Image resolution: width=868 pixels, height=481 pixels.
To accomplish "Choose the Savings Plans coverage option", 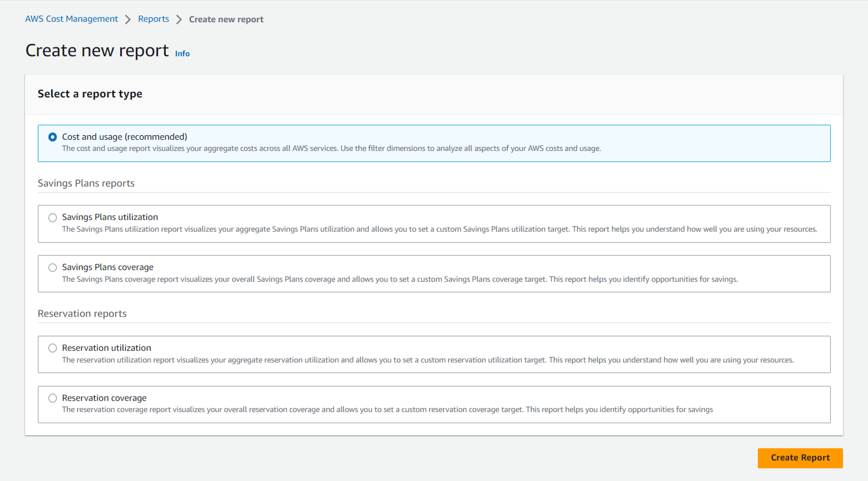I will tap(52, 267).
